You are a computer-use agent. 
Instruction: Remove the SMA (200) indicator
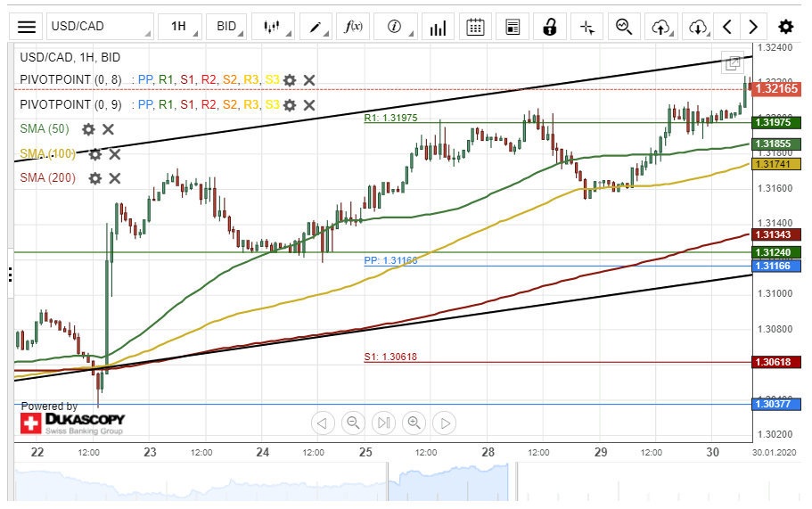[115, 178]
